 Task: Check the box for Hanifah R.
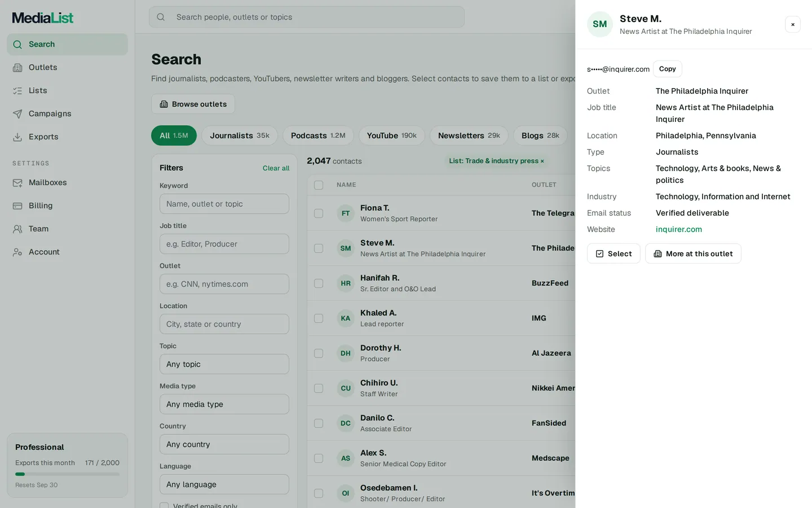pyautogui.click(x=319, y=283)
